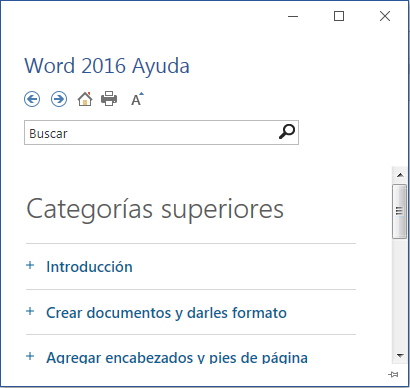410x388 pixels.
Task: Expand the Introducción plus sign
Action: (30, 265)
